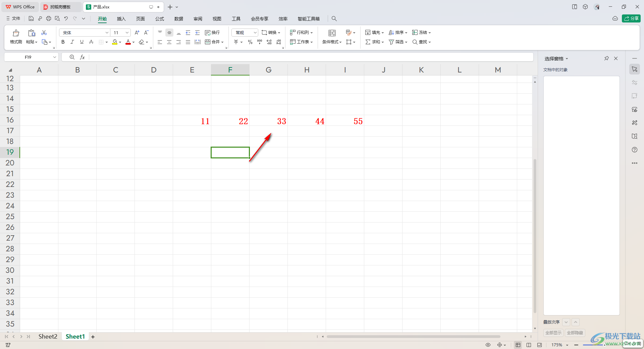Screen dimensions: 644x349
Task: Toggle Italic formatting
Action: pyautogui.click(x=72, y=42)
